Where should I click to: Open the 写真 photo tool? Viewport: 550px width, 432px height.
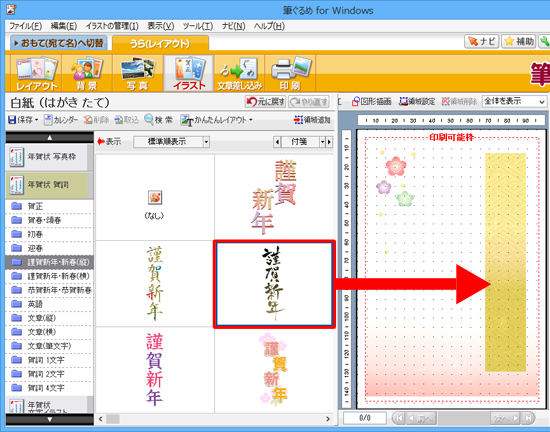click(138, 73)
